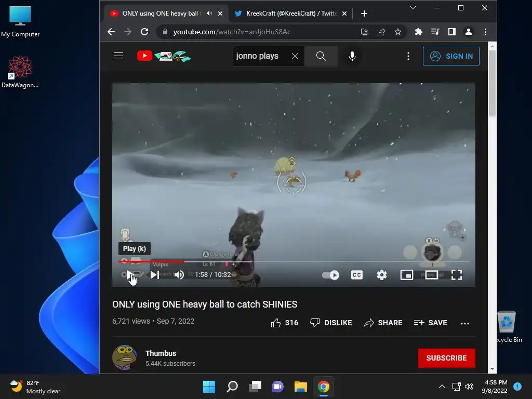This screenshot has width=532, height=399.
Task: Mute the video player volume
Action: pyautogui.click(x=179, y=275)
